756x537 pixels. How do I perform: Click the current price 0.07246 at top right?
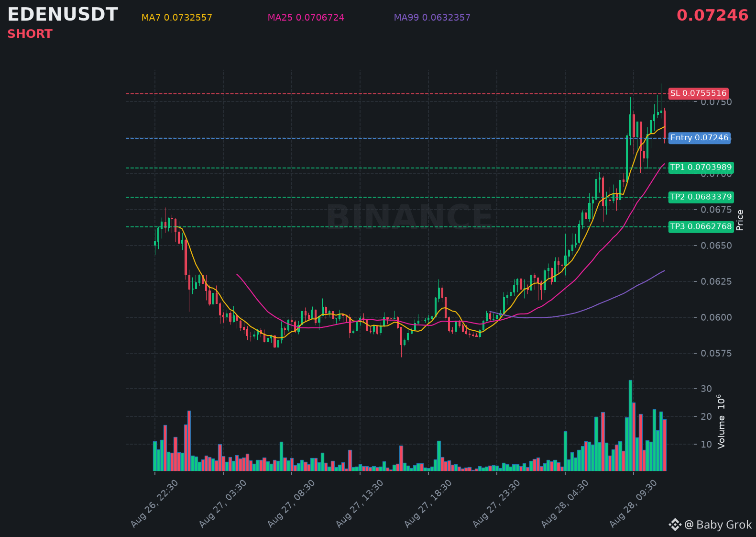click(x=712, y=15)
